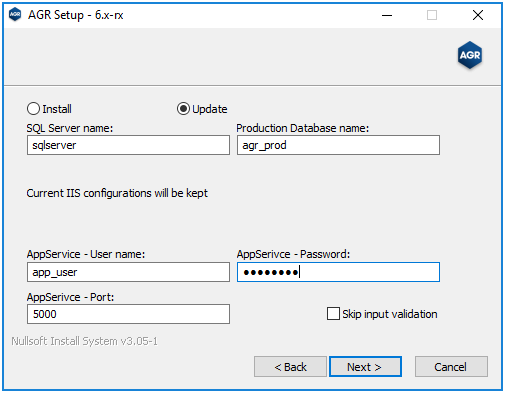This screenshot has width=506, height=393.
Task: Click the SQL Server name field
Action: pos(128,145)
